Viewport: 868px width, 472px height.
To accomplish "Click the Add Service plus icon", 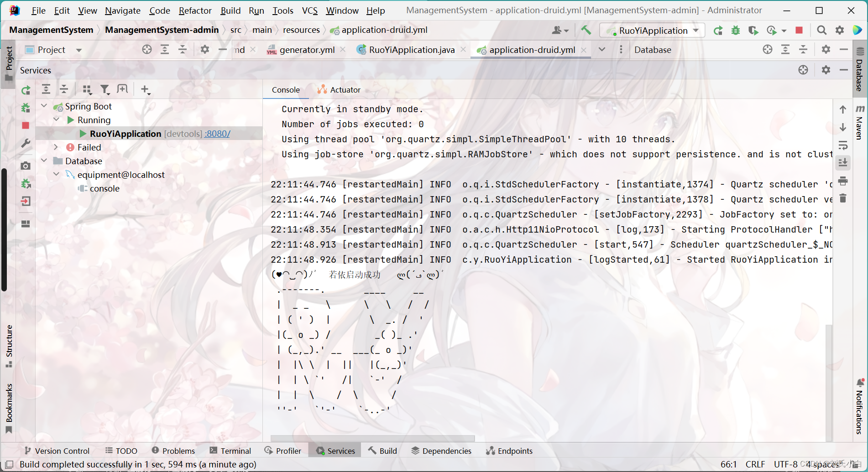I will (145, 89).
